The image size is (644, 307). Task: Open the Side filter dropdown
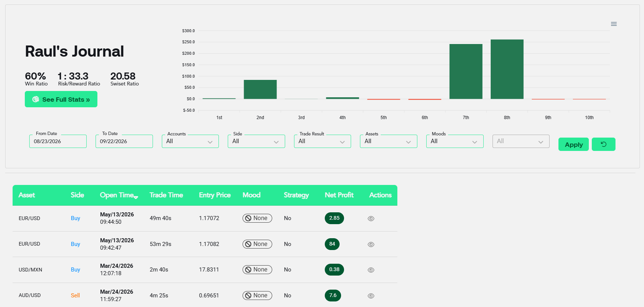(256, 141)
